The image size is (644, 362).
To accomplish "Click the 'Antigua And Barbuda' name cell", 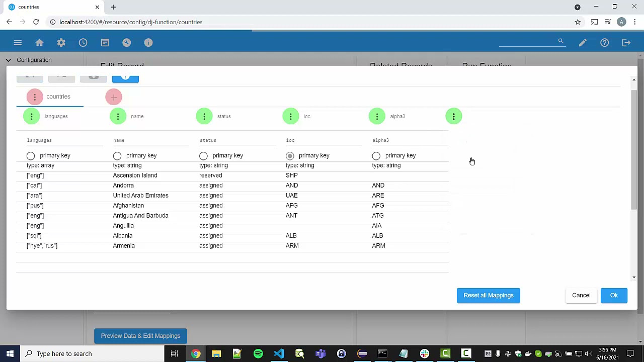I will [140, 216].
